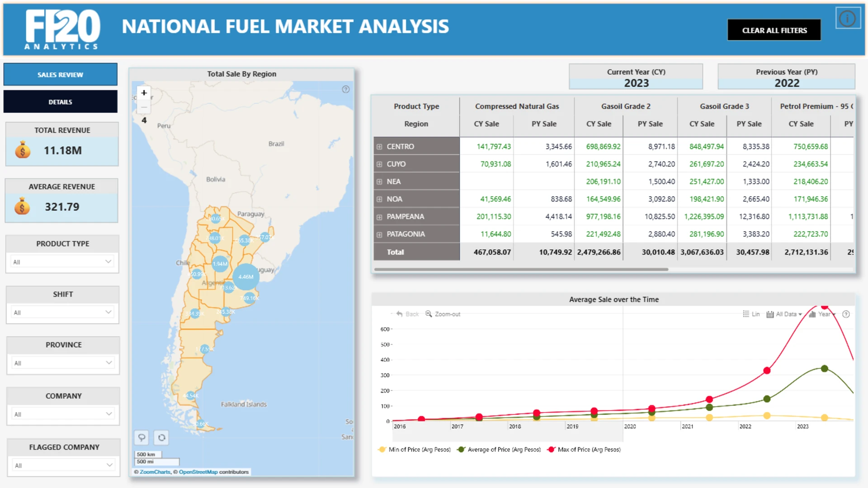Select the Sales Review page
This screenshot has height=488, width=868.
tap(61, 75)
